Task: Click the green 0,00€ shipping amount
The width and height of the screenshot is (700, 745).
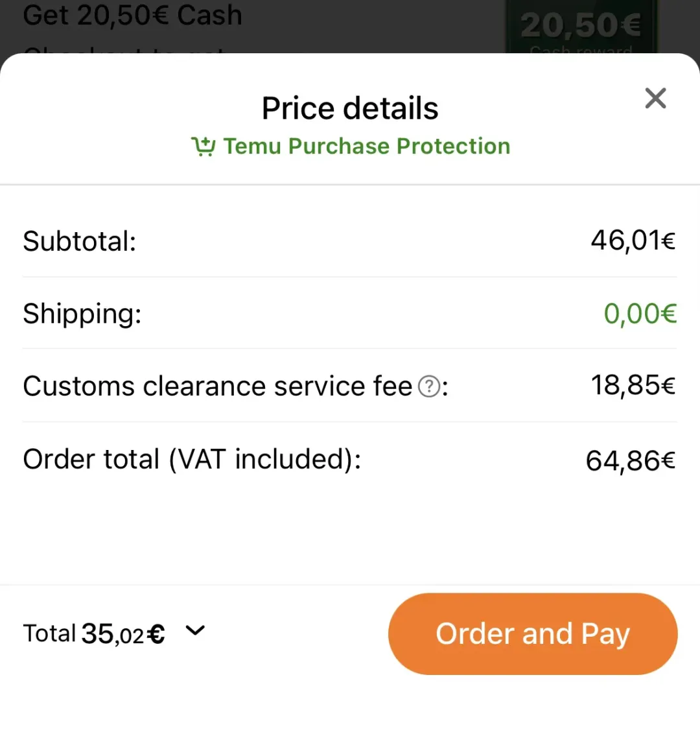Action: tap(640, 314)
